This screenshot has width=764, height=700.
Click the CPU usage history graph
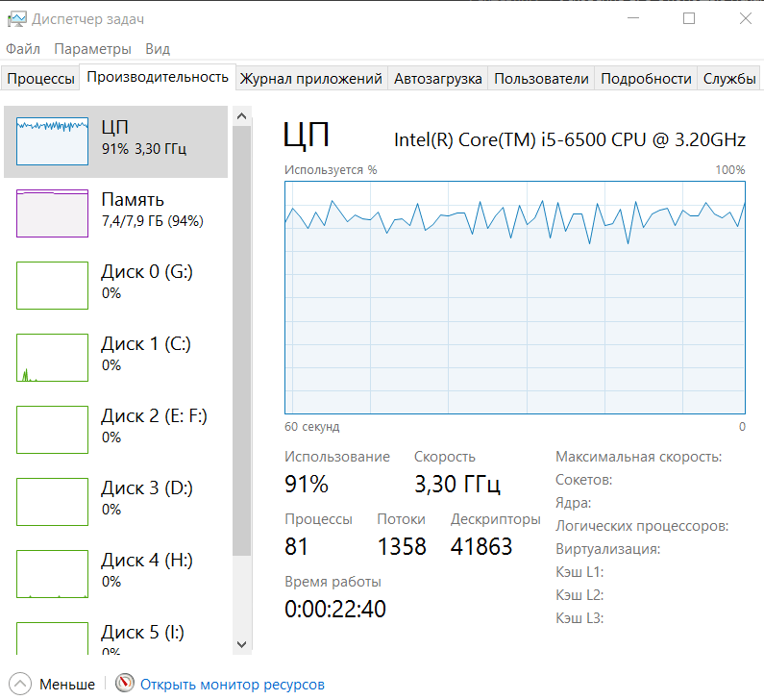pyautogui.click(x=515, y=297)
